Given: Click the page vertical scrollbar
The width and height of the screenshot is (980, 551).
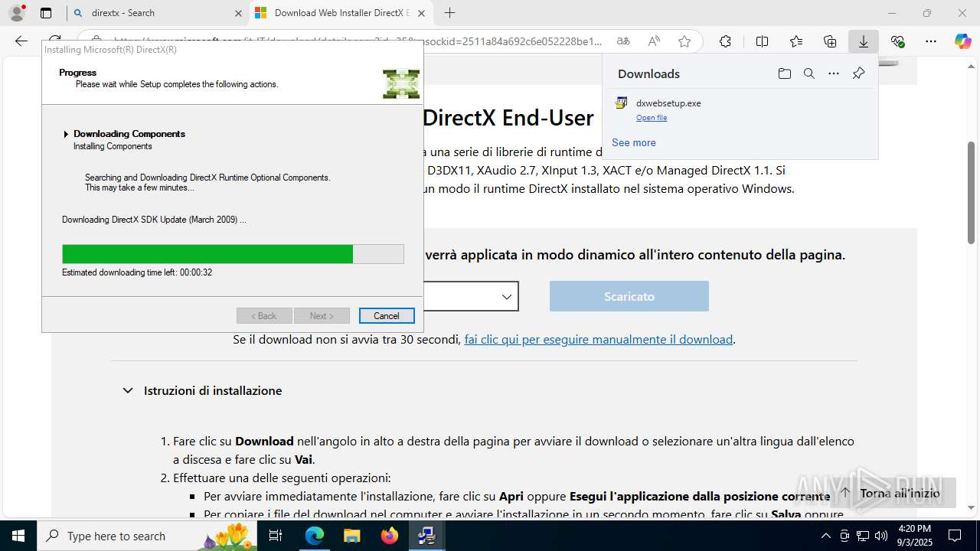Looking at the screenshot, I should (972, 193).
